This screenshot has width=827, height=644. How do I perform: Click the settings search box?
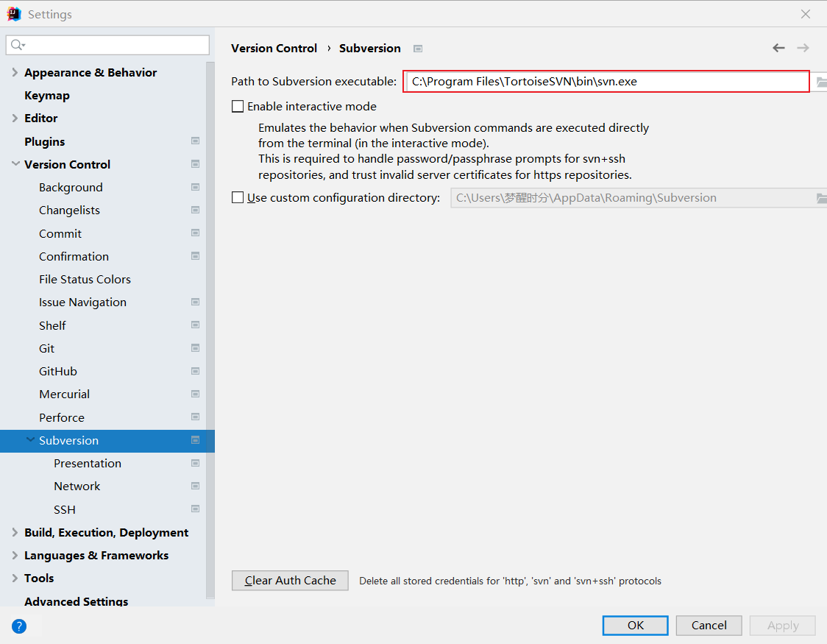107,45
